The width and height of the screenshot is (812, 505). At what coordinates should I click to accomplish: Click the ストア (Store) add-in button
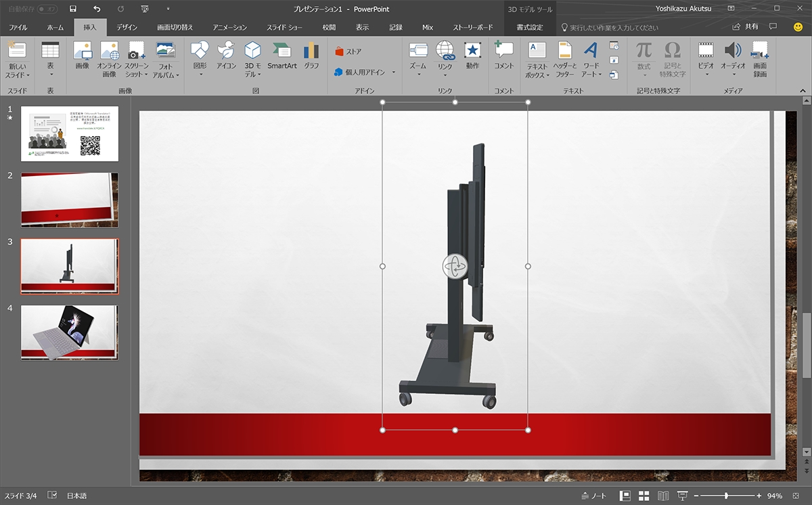(348, 51)
